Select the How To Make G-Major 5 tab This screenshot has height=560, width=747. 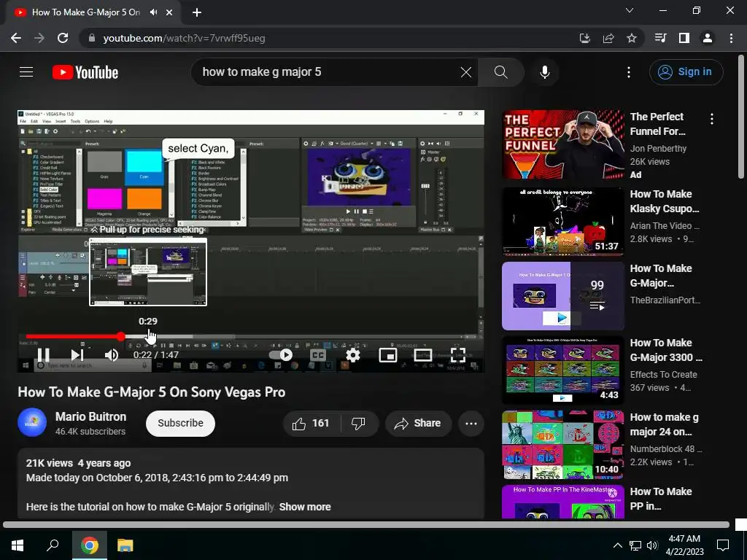click(x=86, y=12)
